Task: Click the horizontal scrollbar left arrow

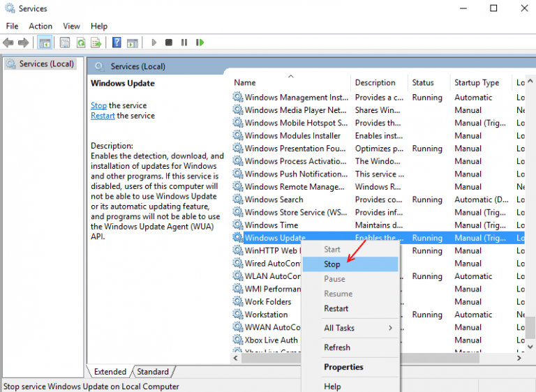Action: point(235,358)
